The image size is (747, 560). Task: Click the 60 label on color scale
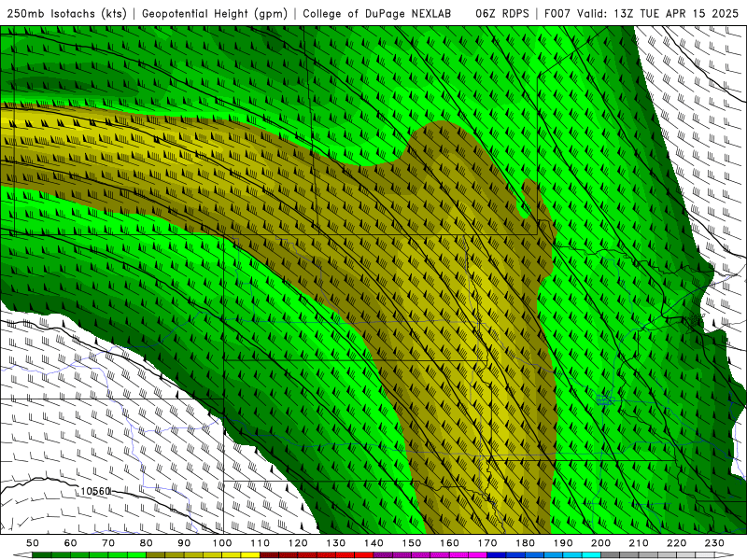pyautogui.click(x=70, y=543)
